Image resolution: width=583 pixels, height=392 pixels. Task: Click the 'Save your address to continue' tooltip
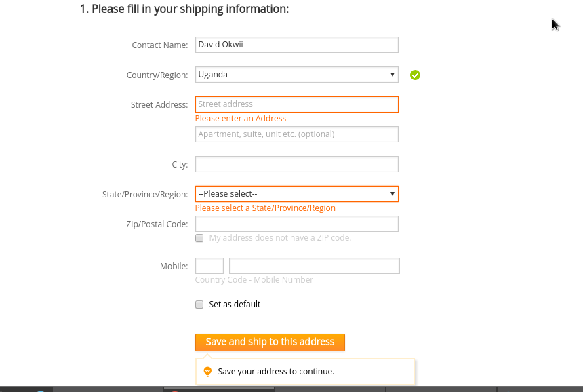(276, 372)
